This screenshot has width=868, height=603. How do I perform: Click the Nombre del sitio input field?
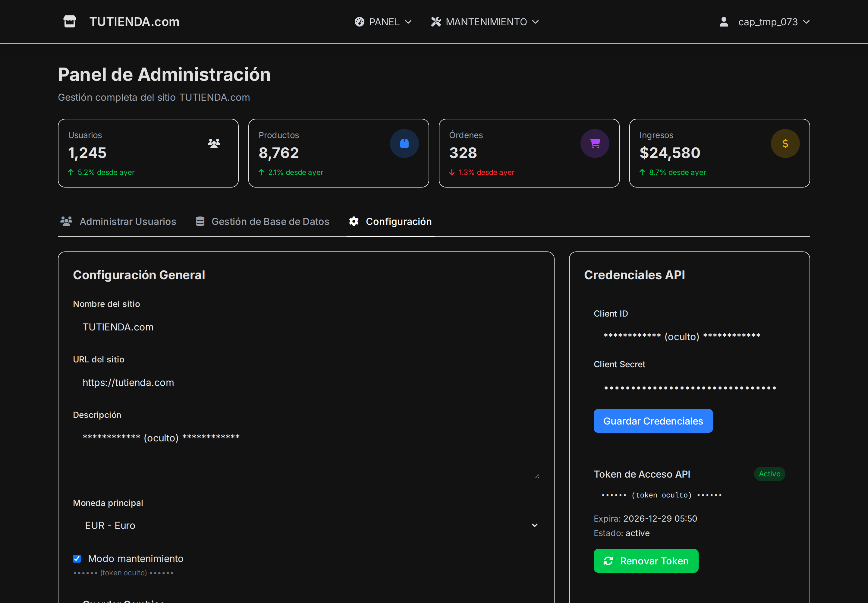(306, 327)
